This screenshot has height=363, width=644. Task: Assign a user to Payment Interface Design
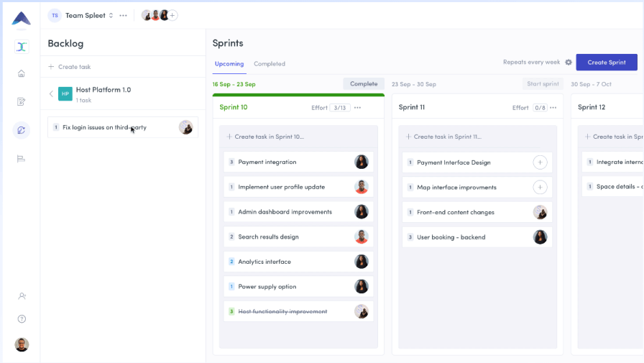tap(540, 162)
